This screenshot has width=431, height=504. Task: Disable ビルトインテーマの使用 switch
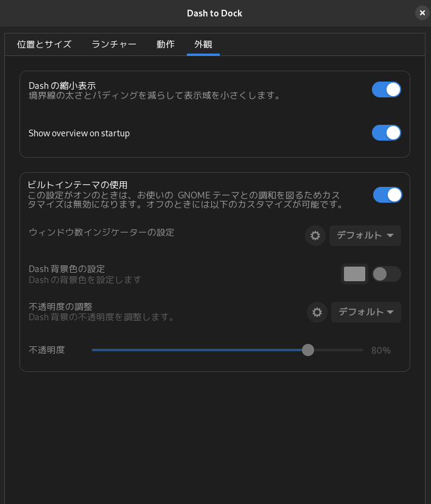tap(388, 195)
